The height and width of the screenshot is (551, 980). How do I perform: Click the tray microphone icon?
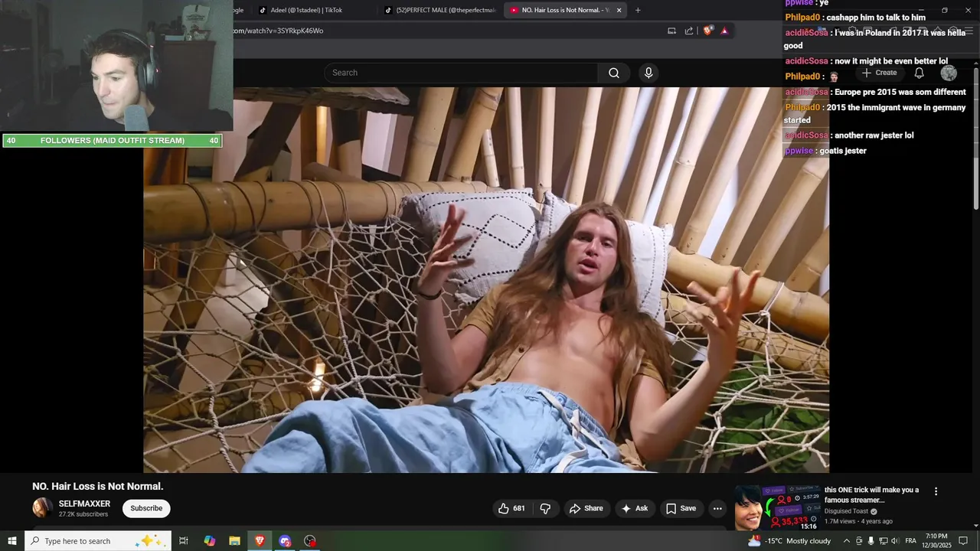871,541
